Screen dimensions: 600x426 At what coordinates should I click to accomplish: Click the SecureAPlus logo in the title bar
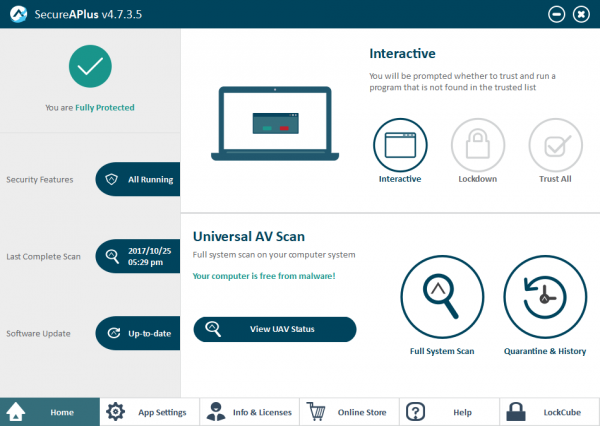pyautogui.click(x=18, y=14)
